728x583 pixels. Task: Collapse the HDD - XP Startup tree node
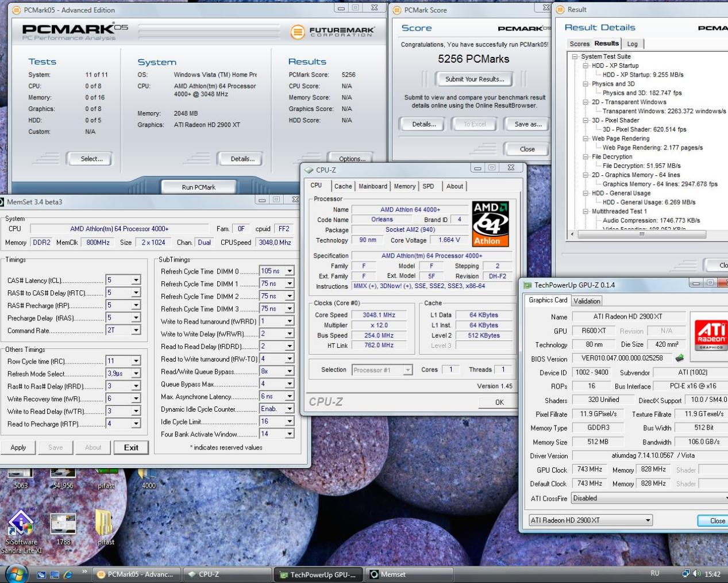tap(586, 66)
